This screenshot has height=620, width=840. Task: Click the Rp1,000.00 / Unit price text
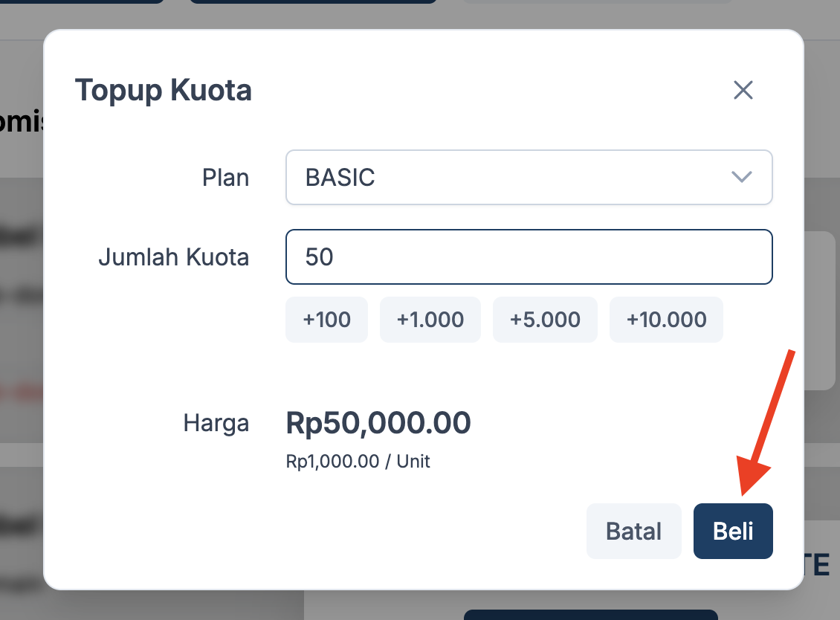[358, 462]
